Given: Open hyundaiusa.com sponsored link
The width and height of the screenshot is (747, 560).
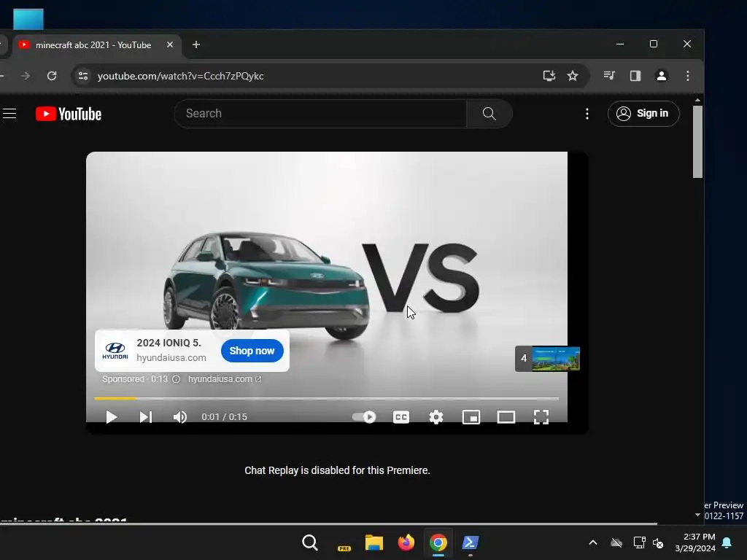Looking at the screenshot, I should pos(225,379).
